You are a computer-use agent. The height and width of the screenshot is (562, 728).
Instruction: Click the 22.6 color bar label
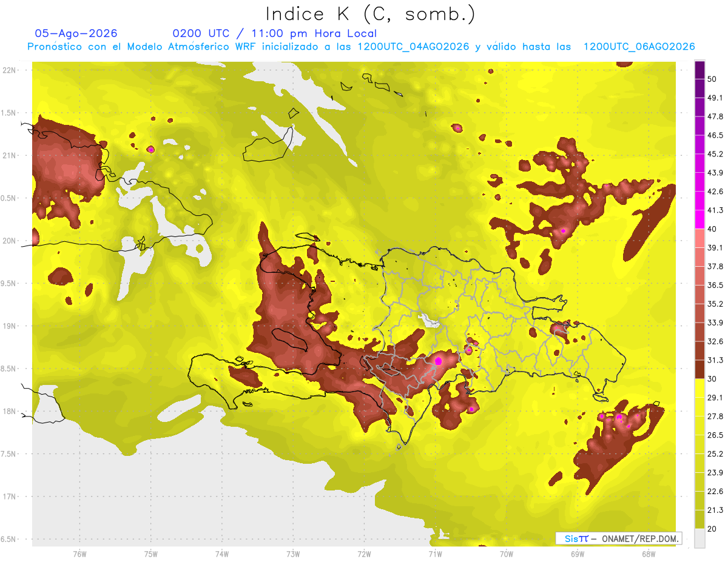coord(715,491)
